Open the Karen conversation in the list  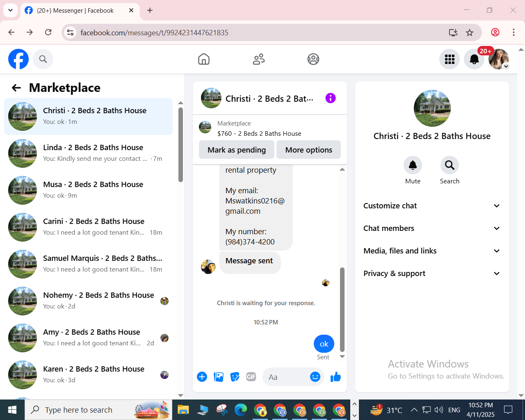point(88,375)
